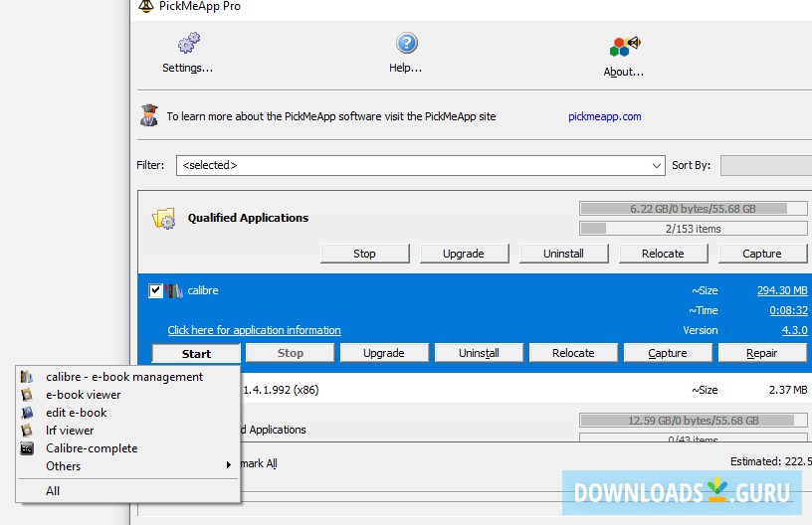
Task: Open About via the colored hexagons icon
Action: tap(625, 47)
